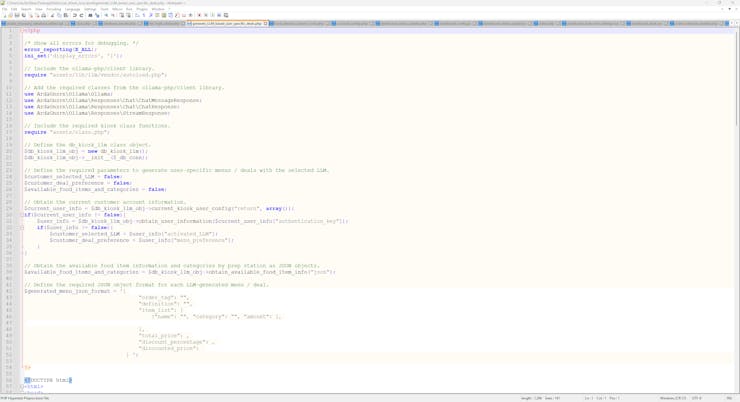This screenshot has width=740, height=402.
Task: Click the Save file toolbar icon
Action: [17, 15]
